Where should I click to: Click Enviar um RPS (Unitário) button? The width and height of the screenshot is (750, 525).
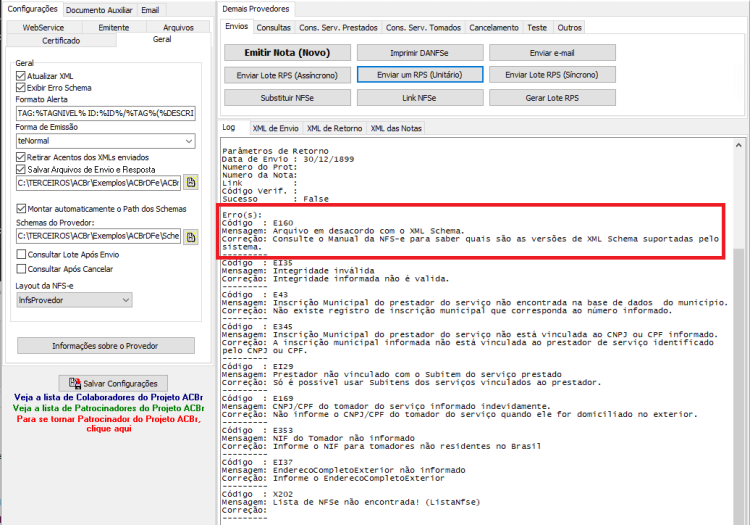[419, 75]
